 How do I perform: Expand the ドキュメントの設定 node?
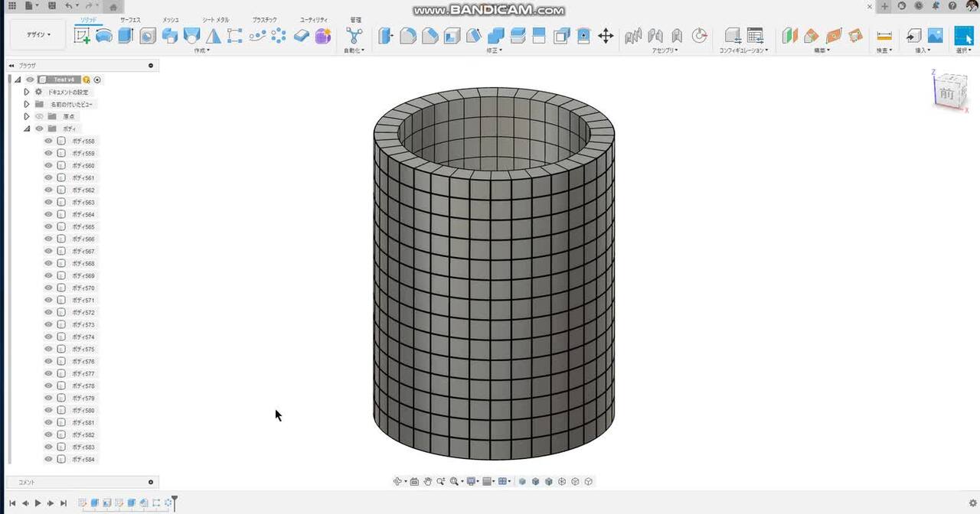pos(26,92)
